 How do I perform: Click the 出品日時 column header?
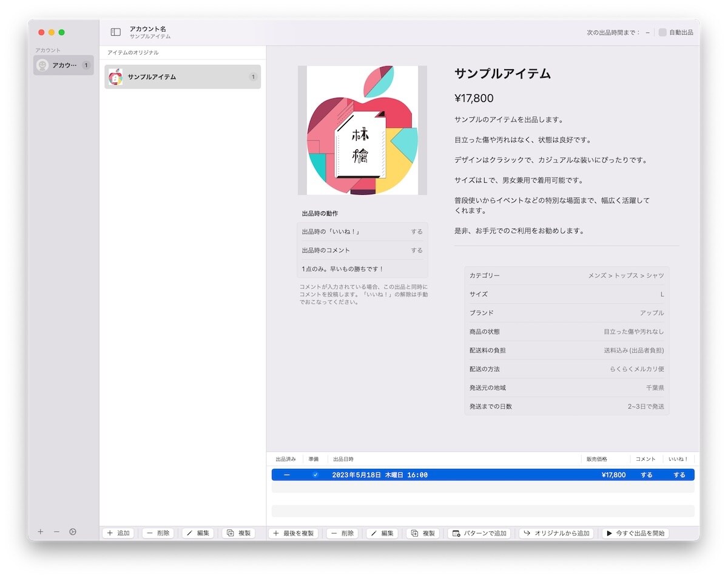343,459
